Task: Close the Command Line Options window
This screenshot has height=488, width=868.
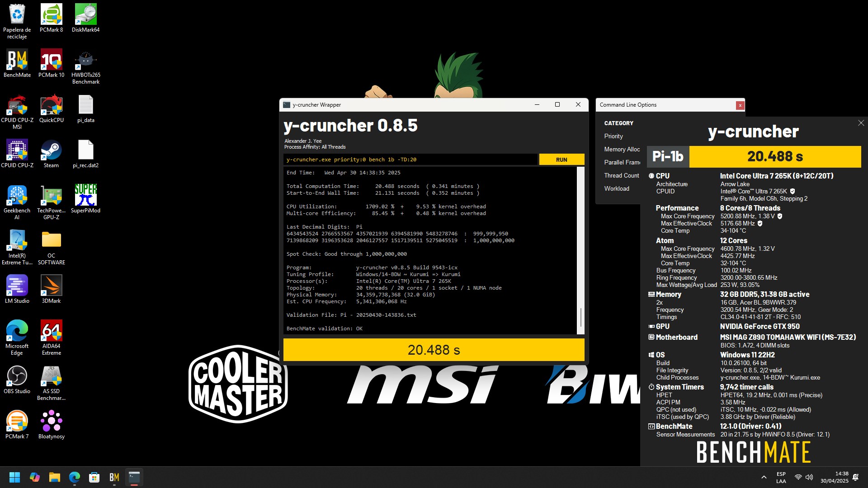Action: (x=740, y=105)
